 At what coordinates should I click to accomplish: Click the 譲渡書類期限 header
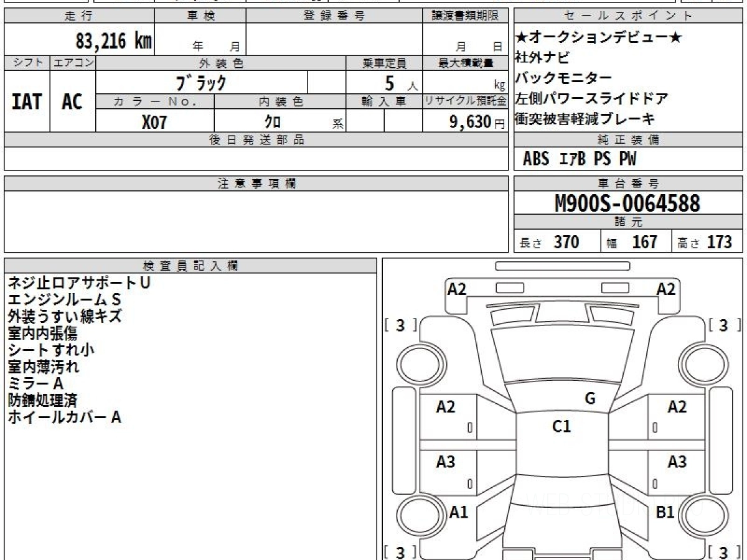466,16
